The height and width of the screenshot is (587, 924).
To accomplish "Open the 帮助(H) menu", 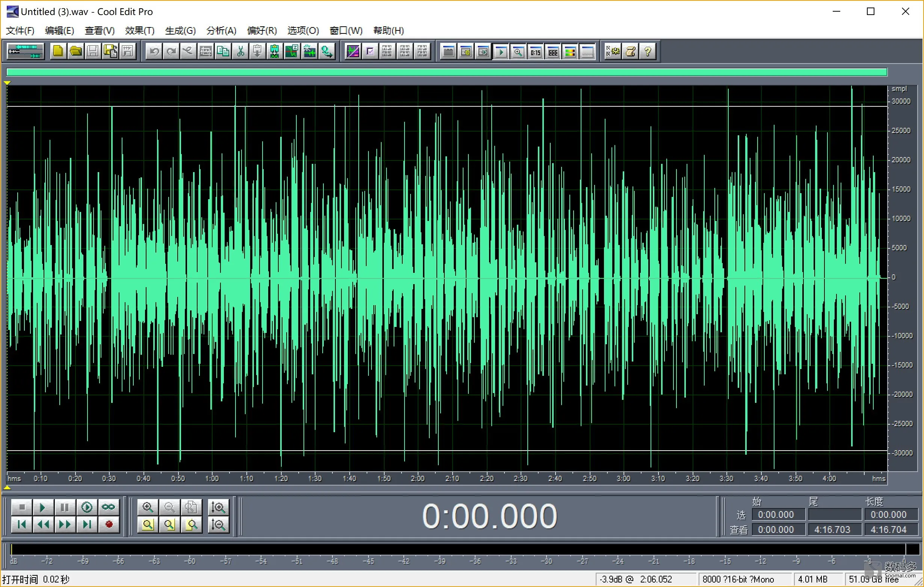I will point(389,30).
